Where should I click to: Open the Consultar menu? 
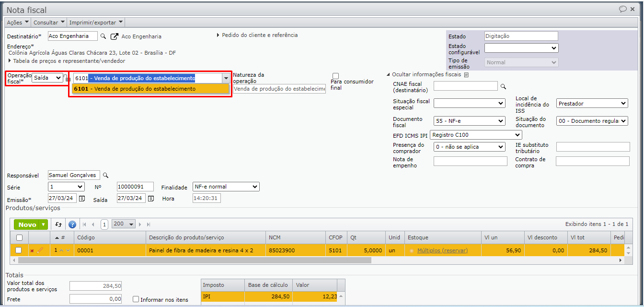tap(49, 22)
